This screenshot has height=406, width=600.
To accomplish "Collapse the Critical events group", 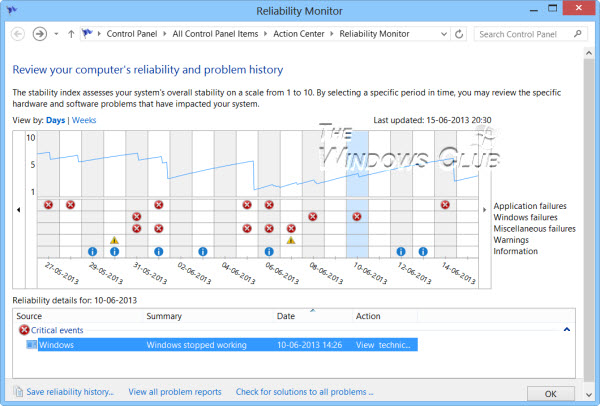I will coord(567,329).
